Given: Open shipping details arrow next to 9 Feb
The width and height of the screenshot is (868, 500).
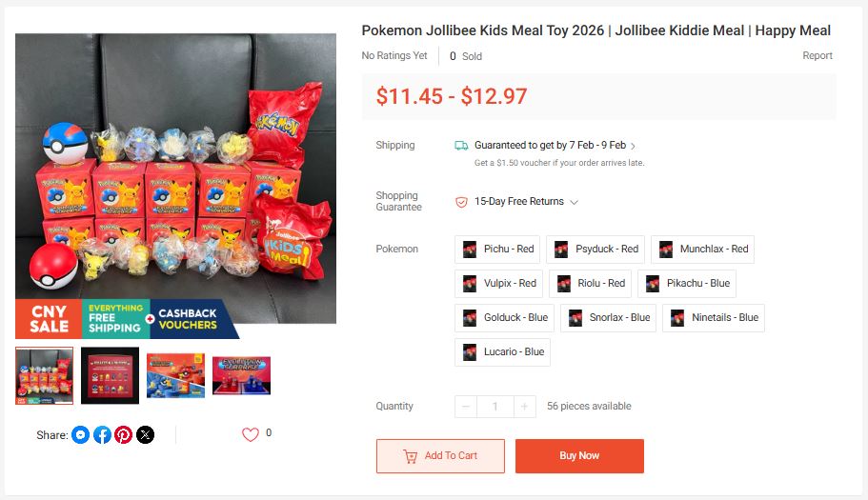Looking at the screenshot, I should (x=633, y=146).
